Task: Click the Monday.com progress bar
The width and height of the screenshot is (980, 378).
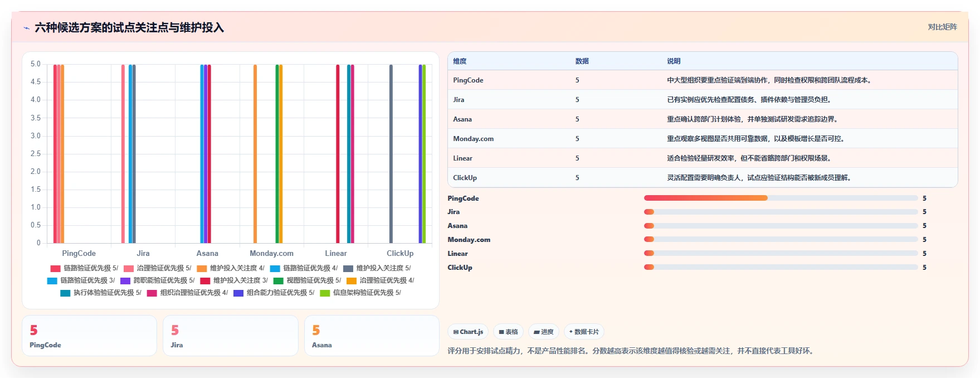Action: pos(781,240)
